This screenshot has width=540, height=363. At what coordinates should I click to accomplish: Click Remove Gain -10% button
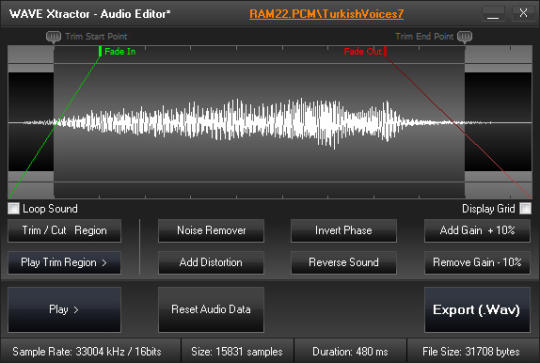click(x=477, y=262)
